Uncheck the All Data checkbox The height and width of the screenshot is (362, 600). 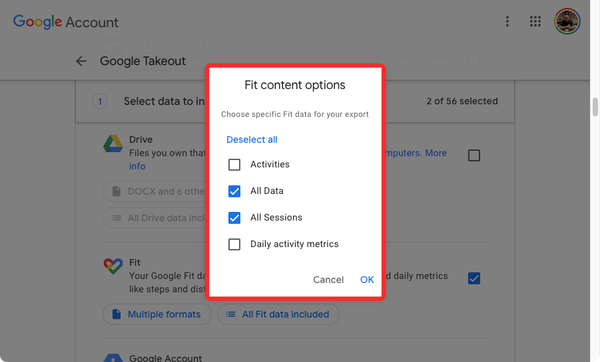pos(234,191)
